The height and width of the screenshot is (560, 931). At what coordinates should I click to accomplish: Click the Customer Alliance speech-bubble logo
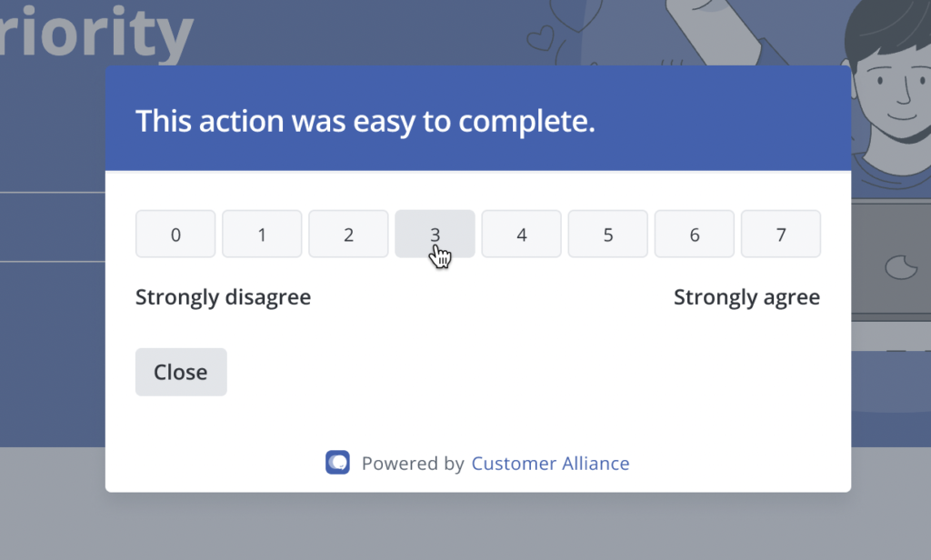pyautogui.click(x=337, y=463)
